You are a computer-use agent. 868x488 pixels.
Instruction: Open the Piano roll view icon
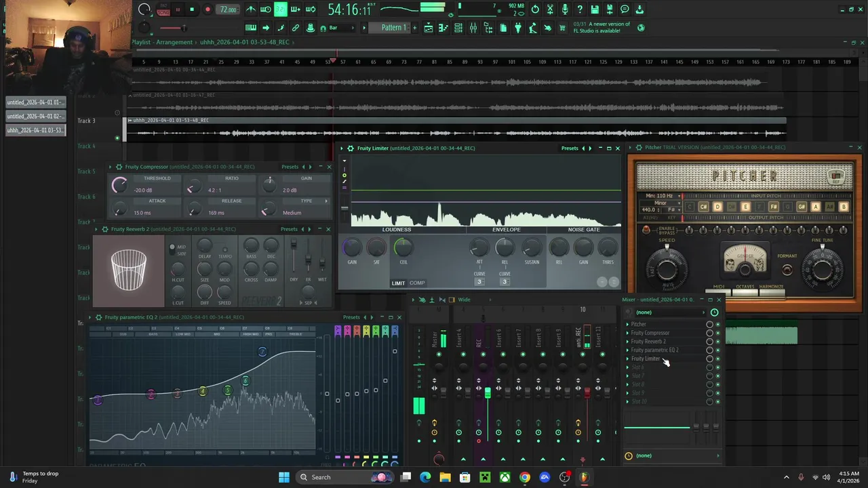[443, 28]
